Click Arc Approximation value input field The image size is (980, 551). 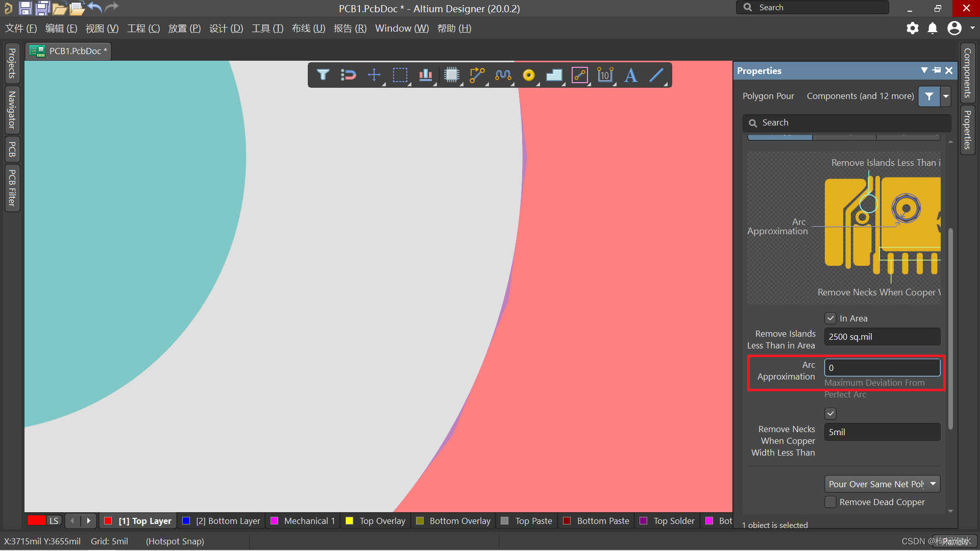(x=881, y=367)
